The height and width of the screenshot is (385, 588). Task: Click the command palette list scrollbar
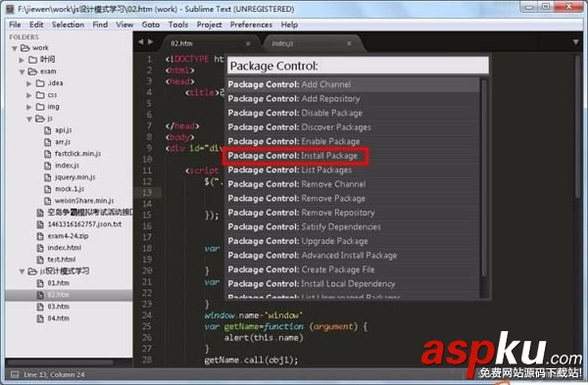[x=484, y=177]
